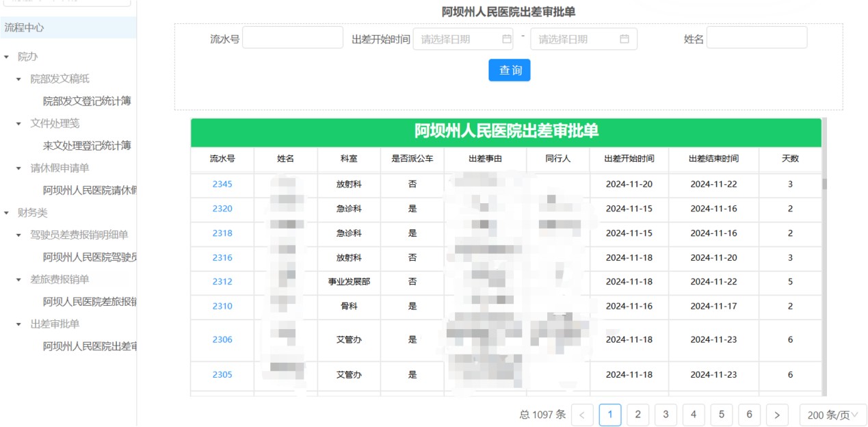Select 流程中心 menu header

(68, 27)
